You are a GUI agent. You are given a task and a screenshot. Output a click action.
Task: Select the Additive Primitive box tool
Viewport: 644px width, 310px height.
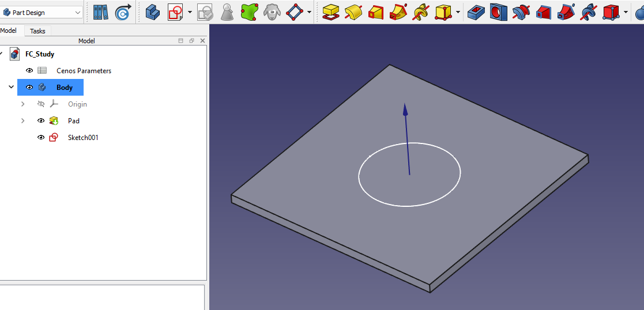pyautogui.click(x=443, y=13)
